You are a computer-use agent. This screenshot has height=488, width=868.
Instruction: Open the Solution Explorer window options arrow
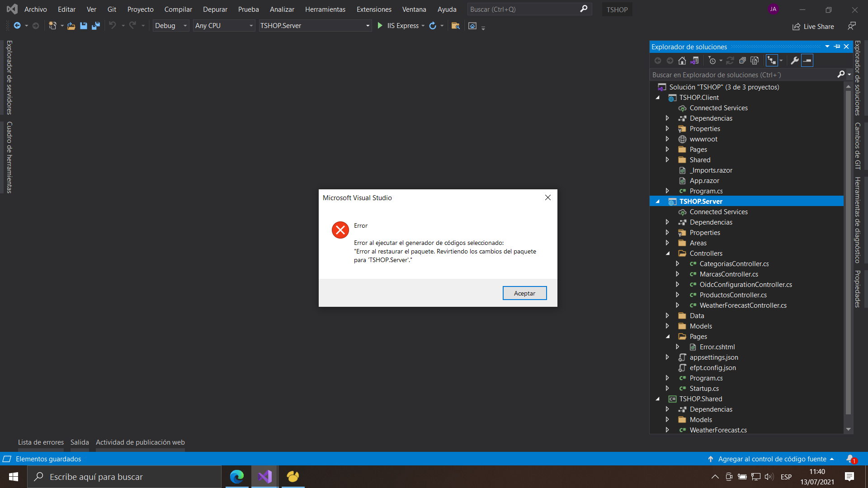[827, 47]
